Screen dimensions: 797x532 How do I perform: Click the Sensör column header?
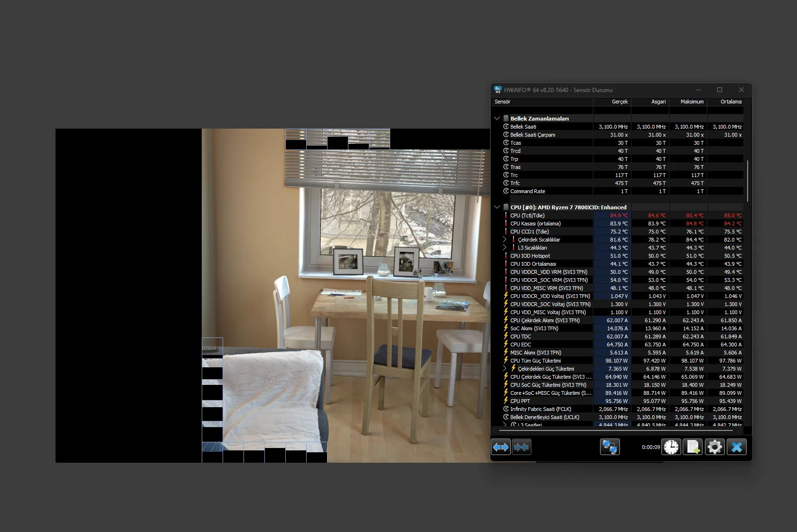(542, 102)
